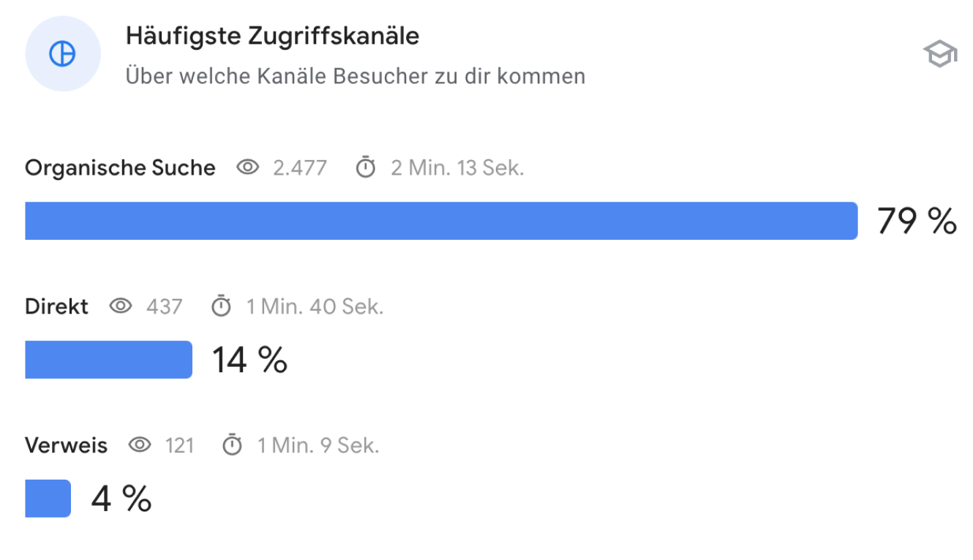Click the eye icon next to 2.477
Viewport: 973px width, 560px height.
248,168
